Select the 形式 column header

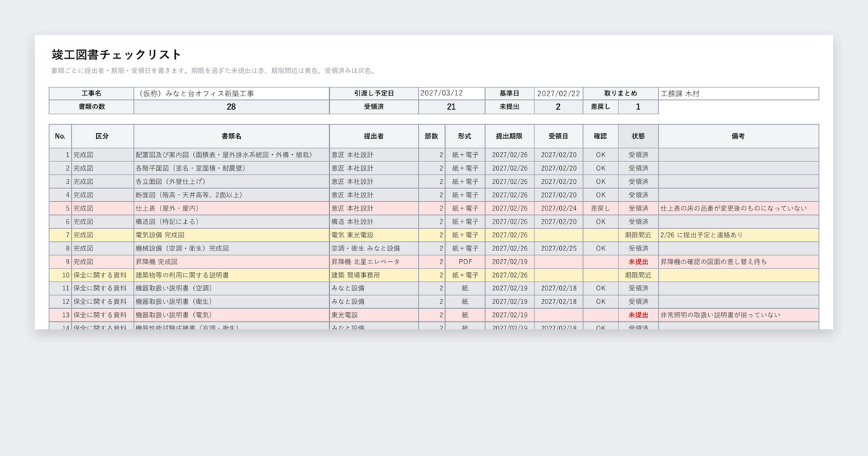point(465,136)
